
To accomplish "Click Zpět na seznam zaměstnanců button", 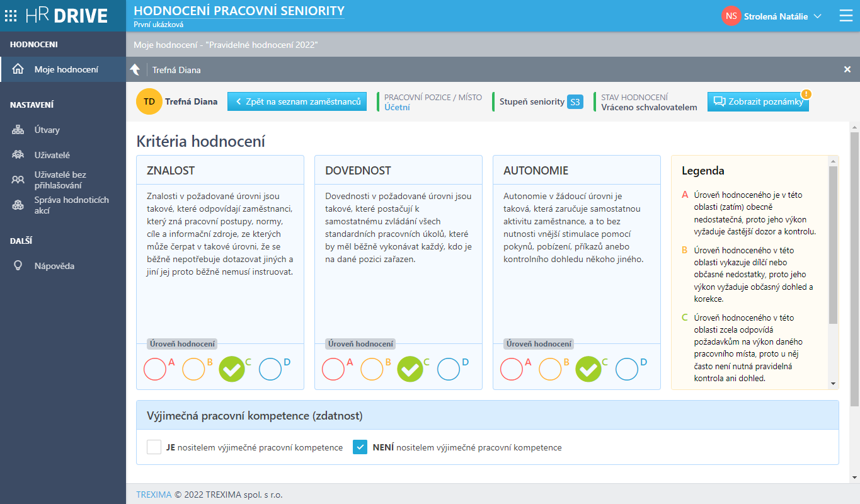I will coord(297,101).
